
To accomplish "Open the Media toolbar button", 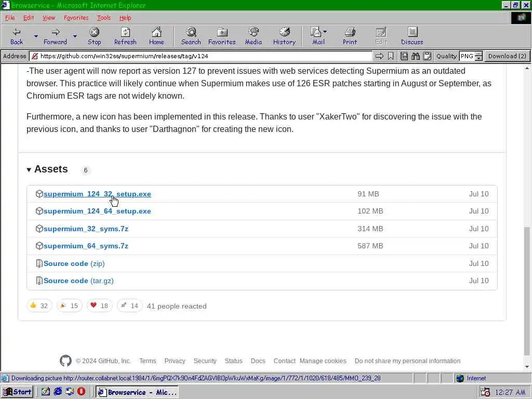I will pyautogui.click(x=254, y=36).
